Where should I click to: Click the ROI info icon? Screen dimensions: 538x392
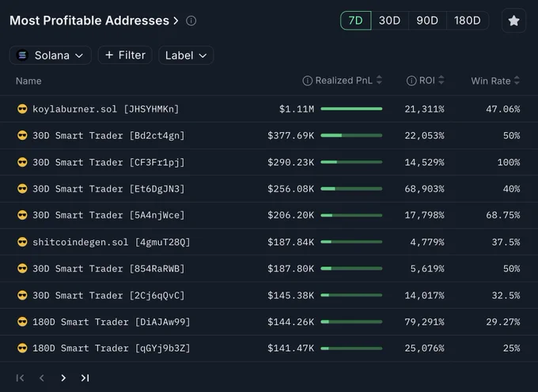(411, 81)
